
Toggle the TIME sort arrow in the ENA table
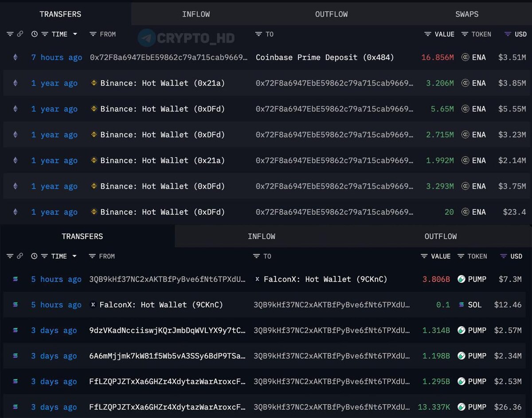coord(75,34)
